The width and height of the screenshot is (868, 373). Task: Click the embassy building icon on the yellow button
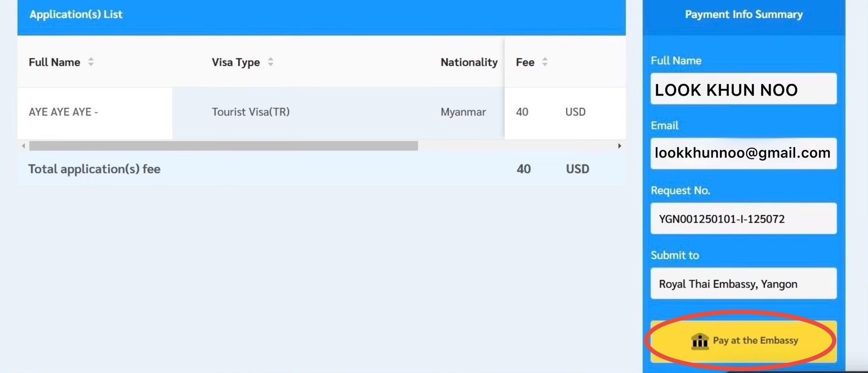(699, 341)
